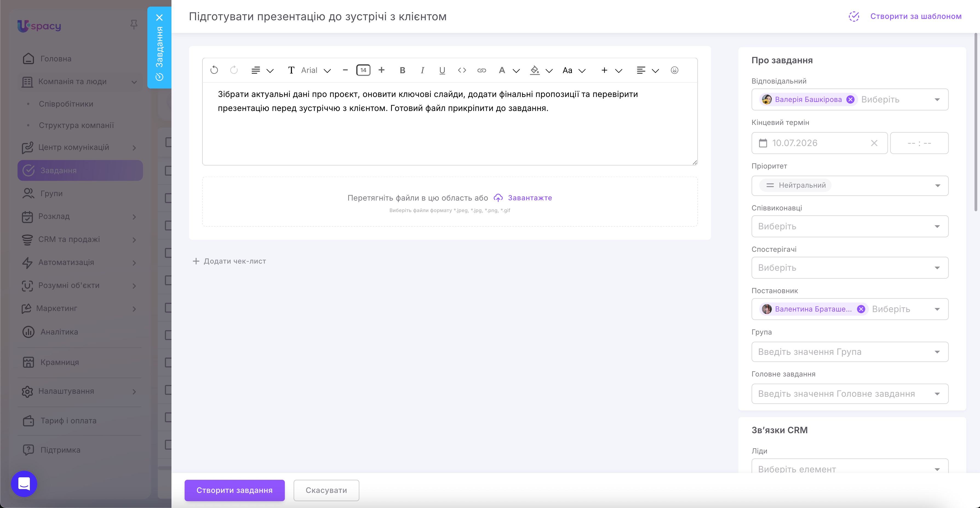This screenshot has width=980, height=508.
Task: Remove Валентина Браташе from Постановник
Action: click(861, 309)
